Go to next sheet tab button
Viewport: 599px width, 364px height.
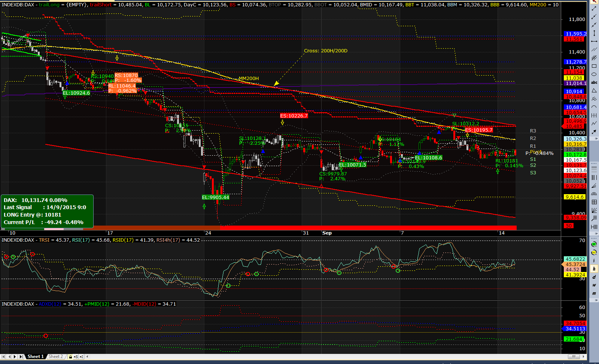click(15, 357)
